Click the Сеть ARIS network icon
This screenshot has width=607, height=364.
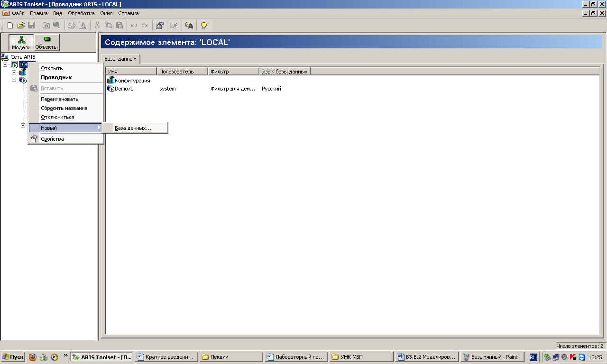(x=5, y=57)
